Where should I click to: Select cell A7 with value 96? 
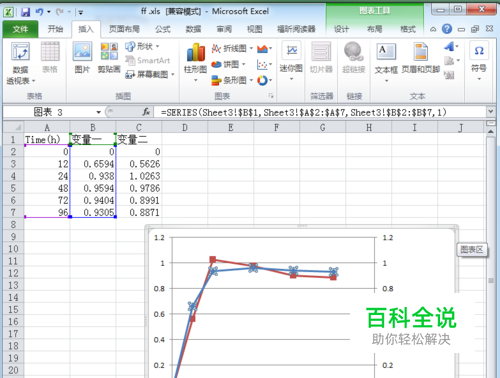(47, 212)
